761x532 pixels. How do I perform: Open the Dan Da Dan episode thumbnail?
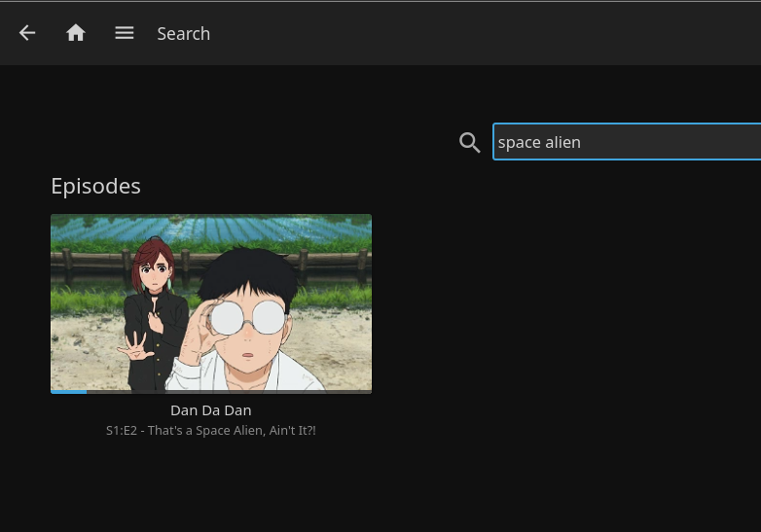click(x=211, y=301)
